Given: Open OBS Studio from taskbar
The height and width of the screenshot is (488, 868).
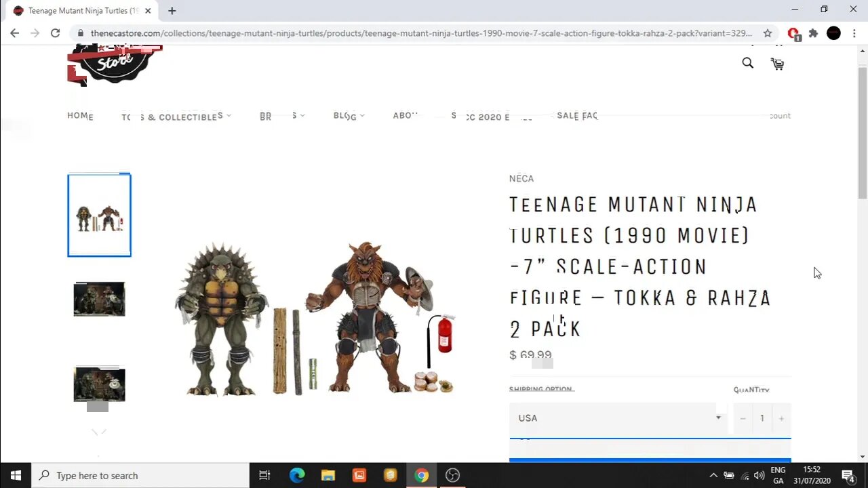Looking at the screenshot, I should [x=452, y=475].
